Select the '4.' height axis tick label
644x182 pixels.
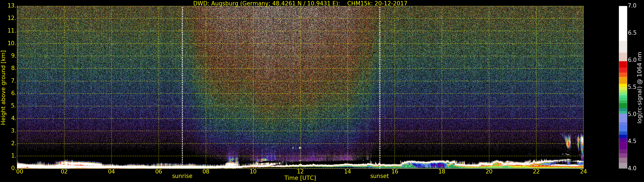point(14,118)
